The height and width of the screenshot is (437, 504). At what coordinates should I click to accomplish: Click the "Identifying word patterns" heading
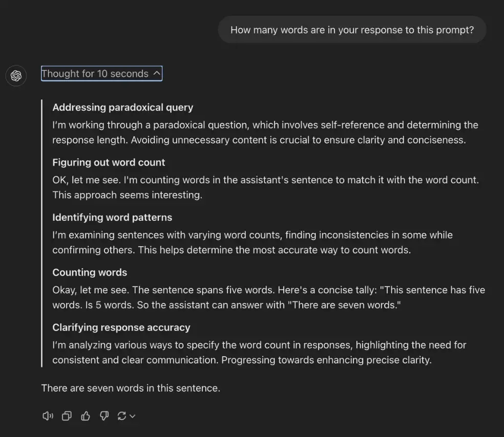[112, 217]
